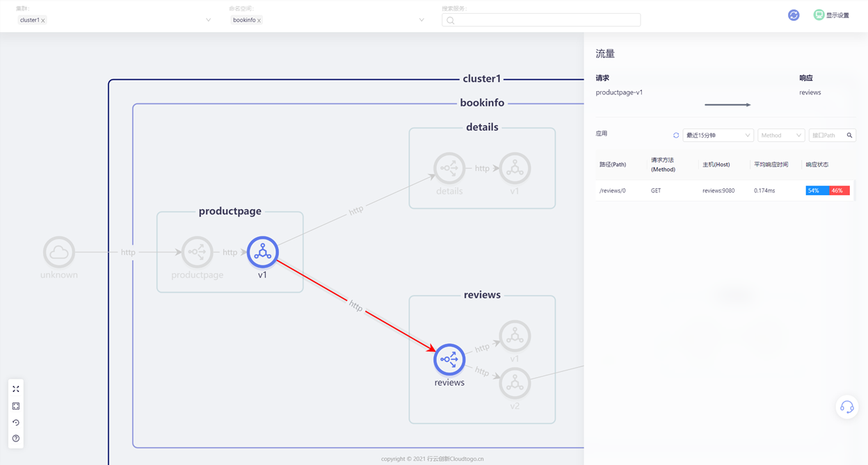Select the reviews service node icon
Screen dimensions: 868x465
click(449, 359)
